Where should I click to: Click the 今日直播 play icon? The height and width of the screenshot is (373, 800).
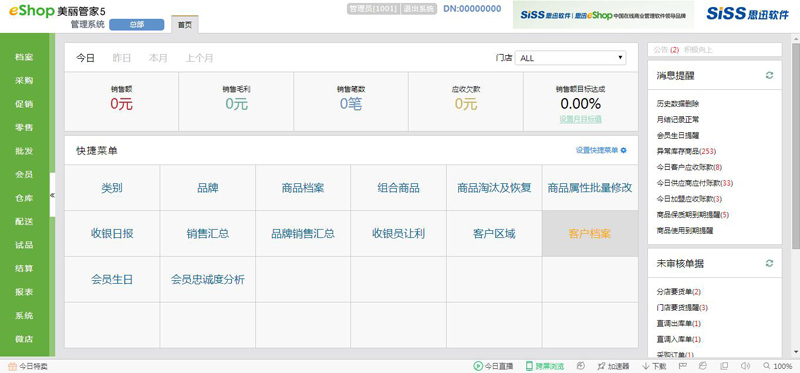tap(478, 366)
